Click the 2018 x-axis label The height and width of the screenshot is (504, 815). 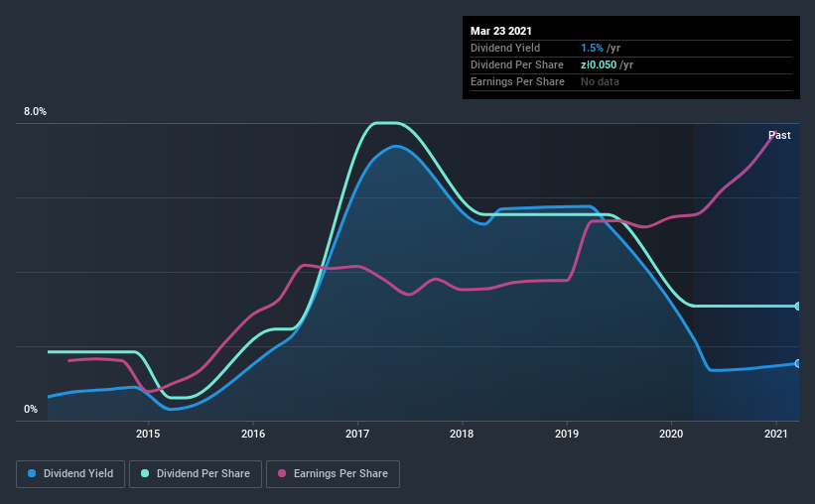click(x=462, y=434)
